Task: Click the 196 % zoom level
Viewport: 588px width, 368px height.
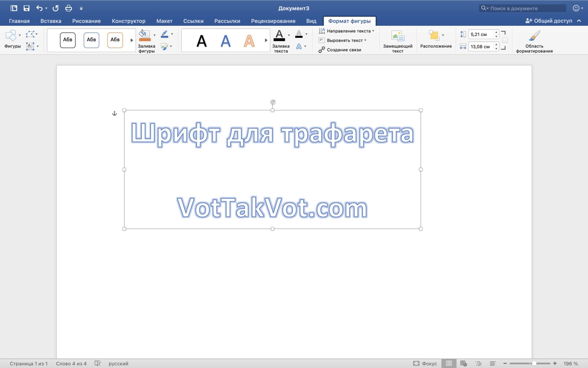Action: 571,363
